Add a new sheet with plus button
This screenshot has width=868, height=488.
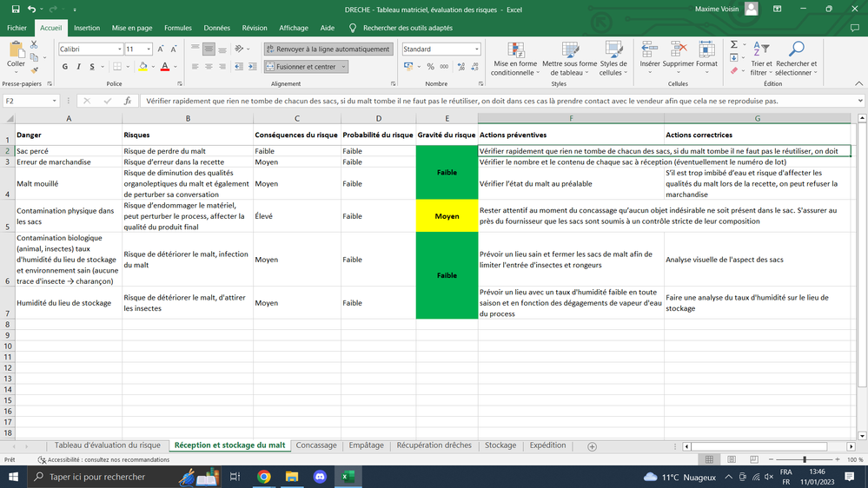(592, 446)
